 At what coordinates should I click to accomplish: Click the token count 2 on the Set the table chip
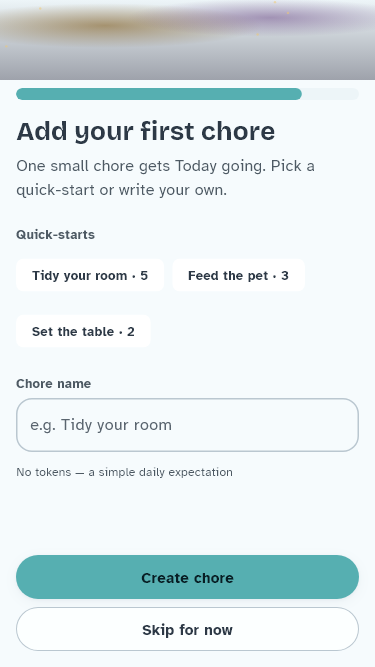(131, 332)
